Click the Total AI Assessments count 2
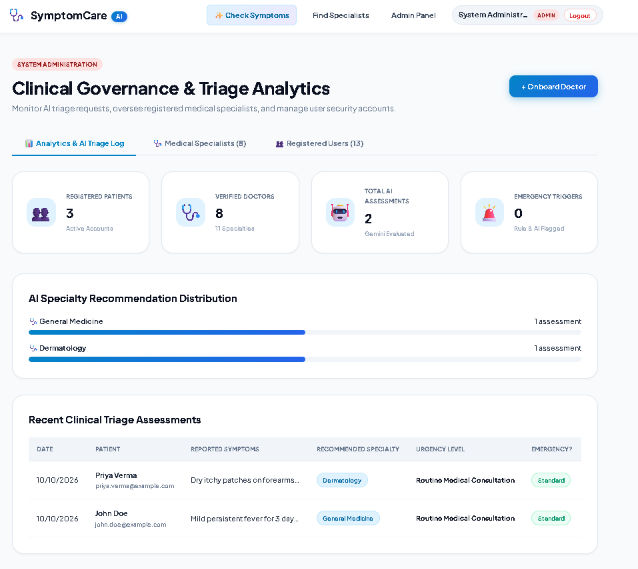Image resolution: width=638 pixels, height=569 pixels. 368,219
